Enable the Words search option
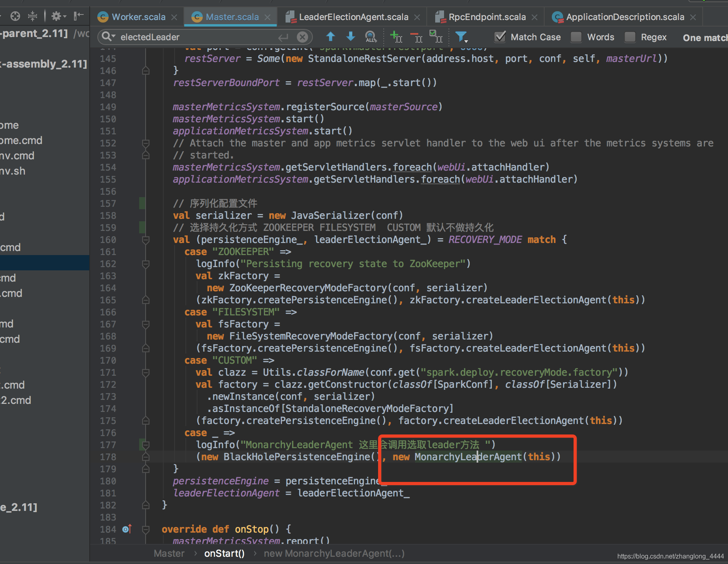The image size is (728, 564). tap(576, 37)
